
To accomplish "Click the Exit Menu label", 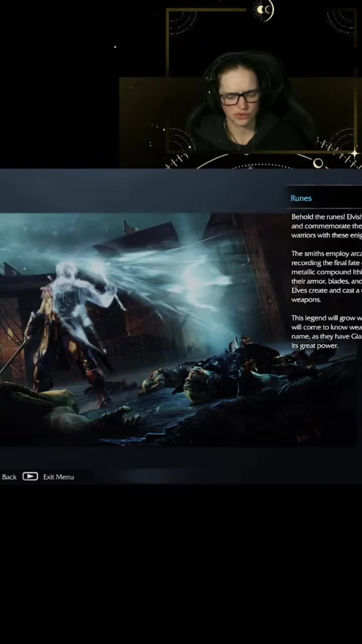I will [58, 477].
